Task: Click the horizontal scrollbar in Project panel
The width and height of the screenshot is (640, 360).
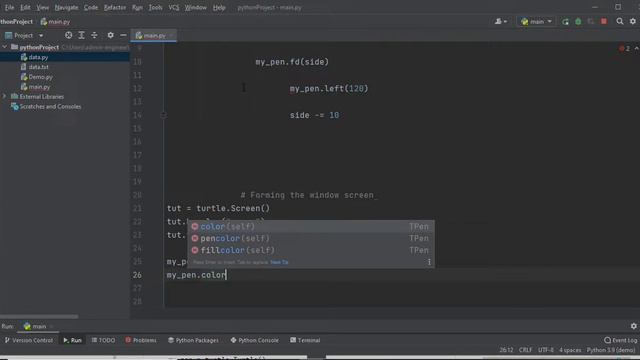Action: (39, 316)
